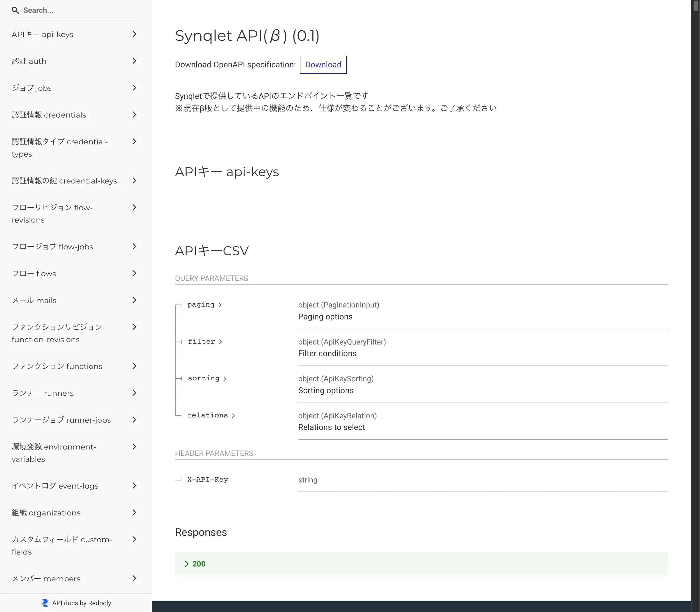Click the search magnifier icon
The width and height of the screenshot is (700, 612).
tap(15, 10)
